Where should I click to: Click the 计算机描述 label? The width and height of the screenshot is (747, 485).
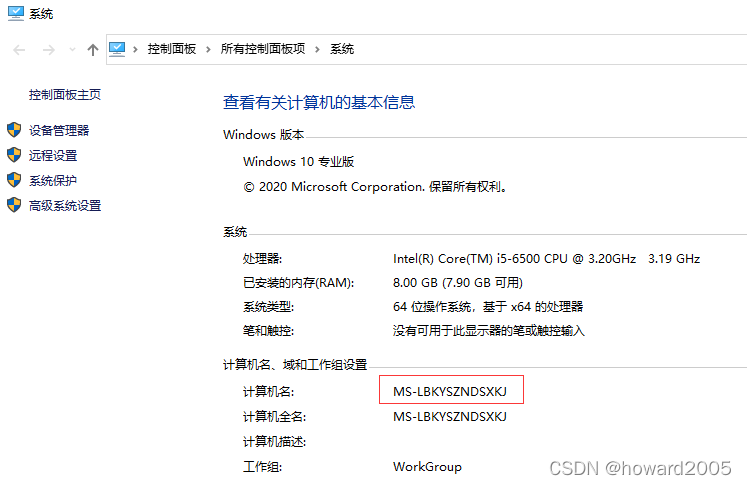tap(274, 442)
